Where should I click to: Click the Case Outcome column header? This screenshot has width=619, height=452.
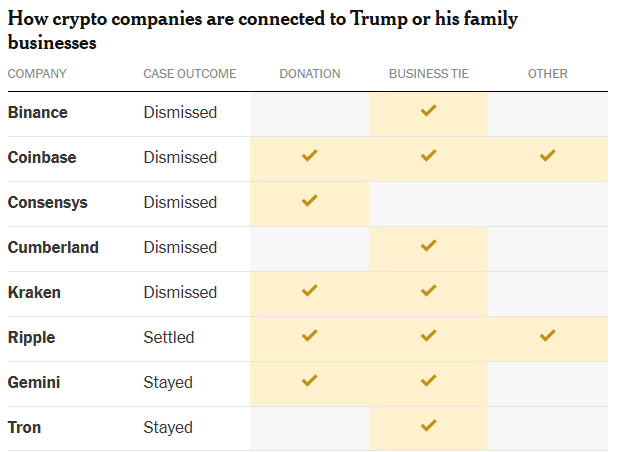189,74
